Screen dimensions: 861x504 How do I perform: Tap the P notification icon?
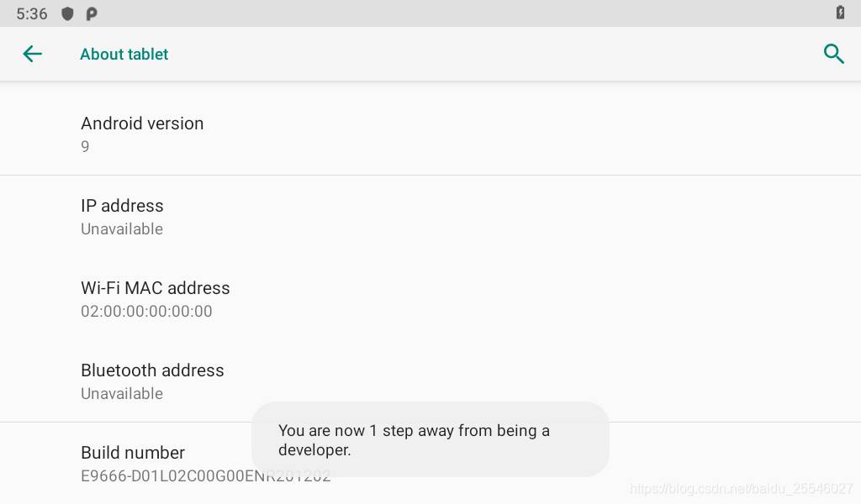coord(92,13)
